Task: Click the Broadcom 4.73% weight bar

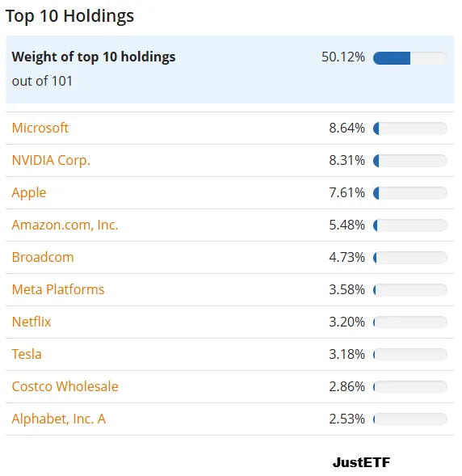Action: coord(409,258)
